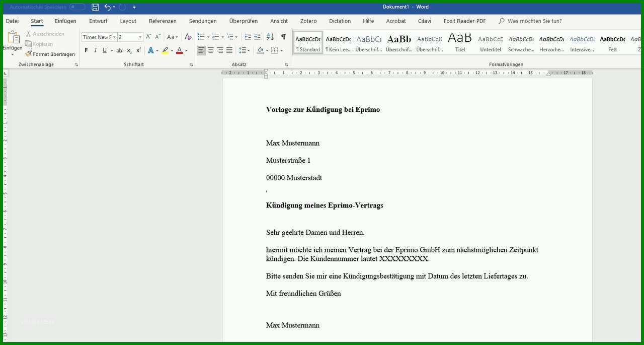Image resolution: width=644 pixels, height=345 pixels.
Task: Center align the text
Action: pos(211,50)
